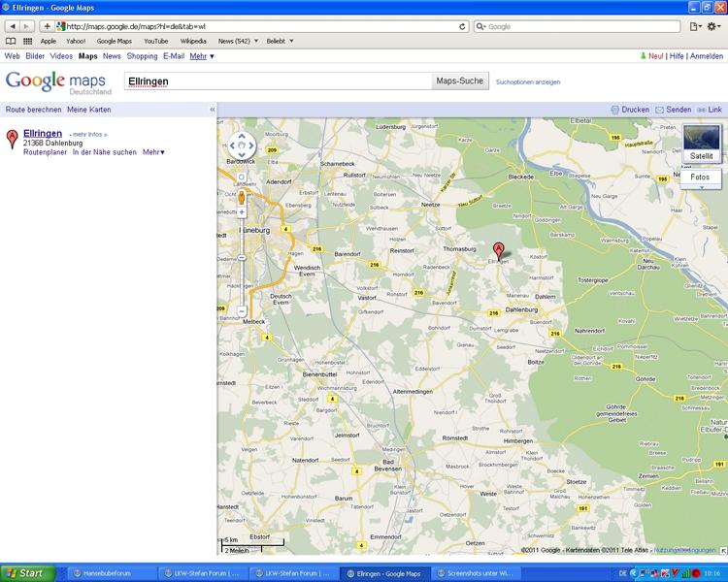The width and height of the screenshot is (728, 582).
Task: Click the Google search box in toolbar
Action: coord(577,26)
